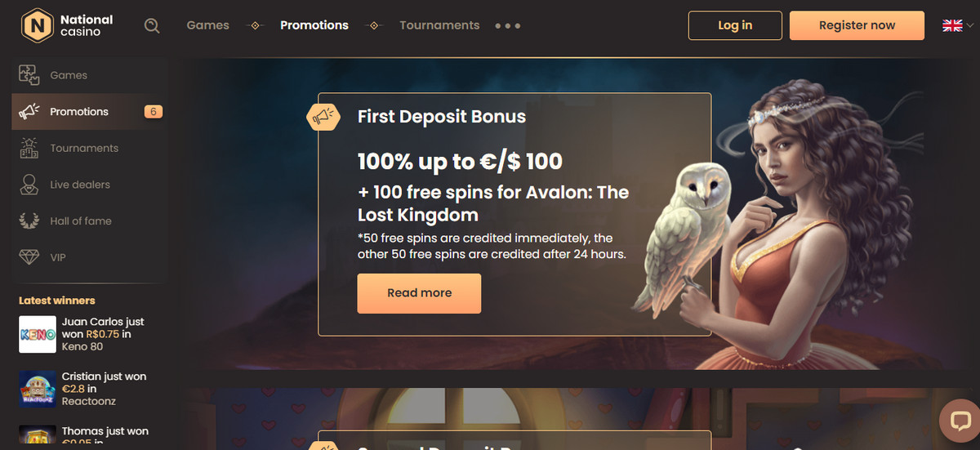The height and width of the screenshot is (450, 980).
Task: Select the Promotions tab in top navigation
Action: (x=314, y=25)
